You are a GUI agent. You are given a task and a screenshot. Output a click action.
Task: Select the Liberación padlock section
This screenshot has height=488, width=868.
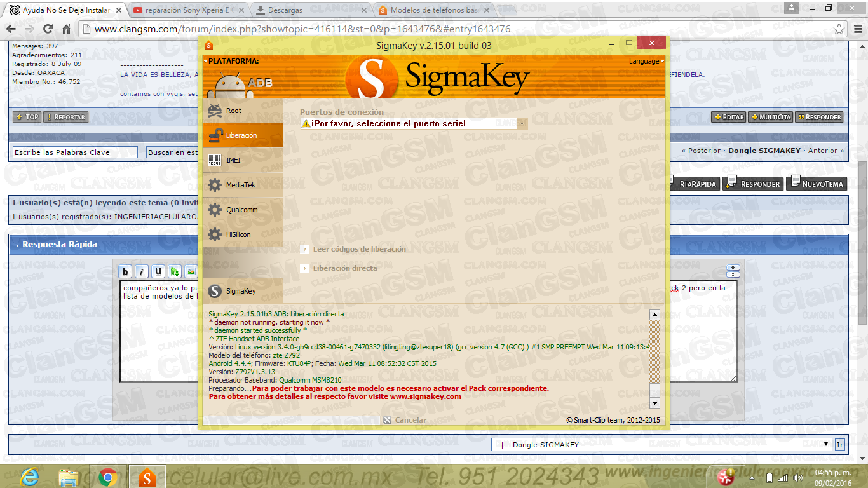click(242, 135)
